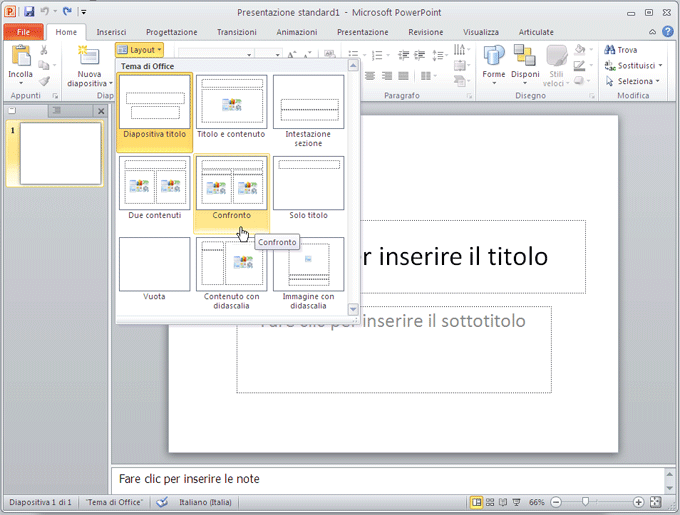
Task: Select the Diapositiva titolo layout
Action: pyautogui.click(x=154, y=111)
